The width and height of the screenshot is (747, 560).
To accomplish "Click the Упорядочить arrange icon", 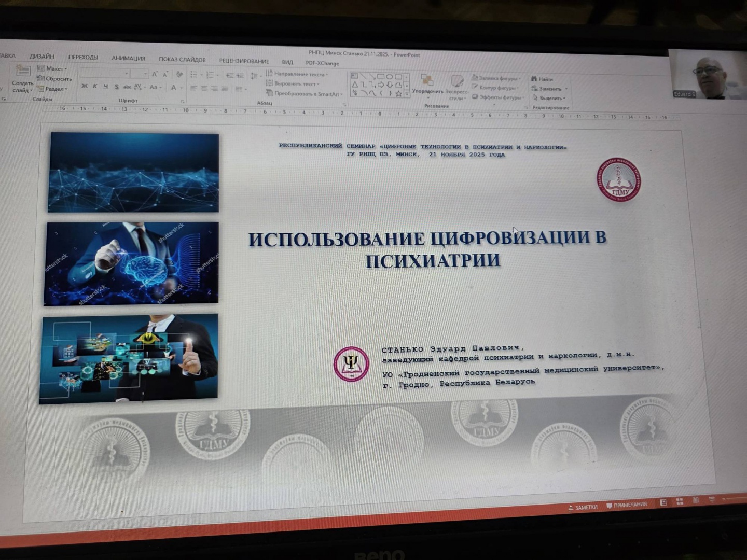I will click(427, 80).
